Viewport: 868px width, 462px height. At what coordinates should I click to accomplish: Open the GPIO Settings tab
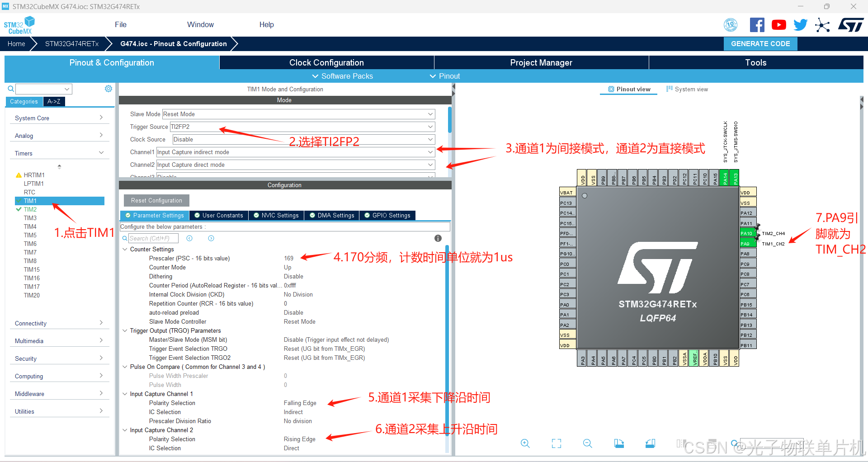pos(387,215)
